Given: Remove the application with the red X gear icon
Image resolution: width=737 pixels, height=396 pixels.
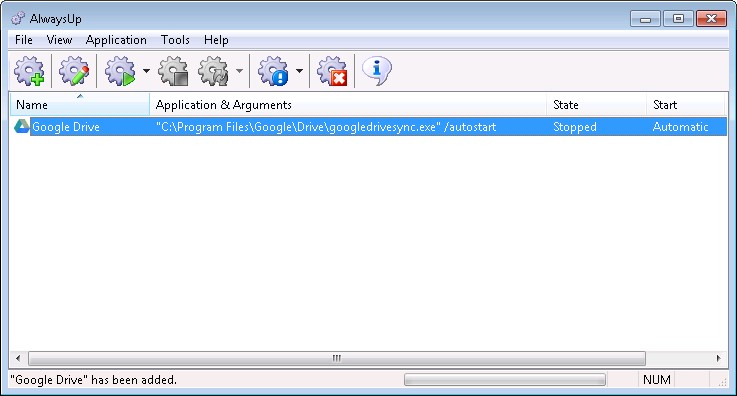Looking at the screenshot, I should 332,71.
